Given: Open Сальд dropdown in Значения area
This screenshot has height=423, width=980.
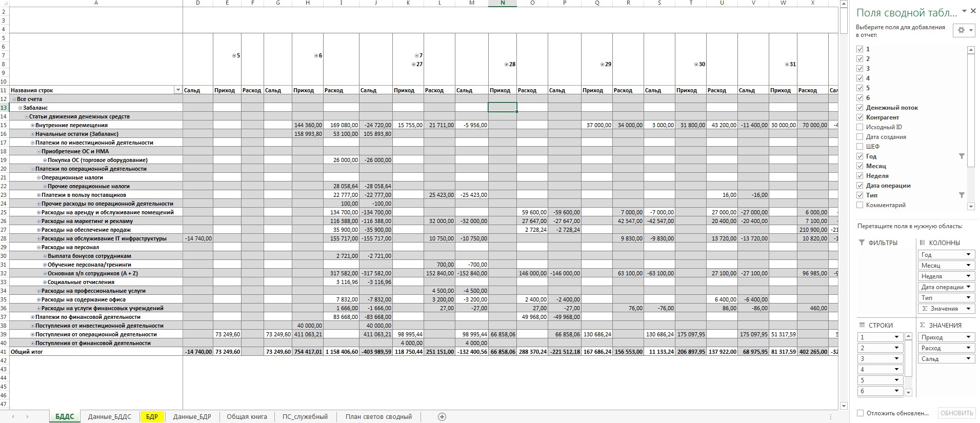Looking at the screenshot, I should (968, 359).
